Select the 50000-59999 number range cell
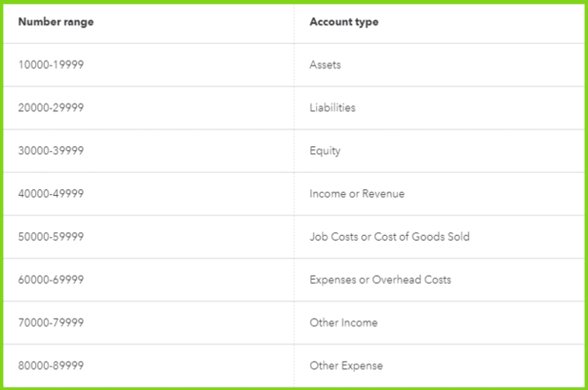 pos(51,237)
